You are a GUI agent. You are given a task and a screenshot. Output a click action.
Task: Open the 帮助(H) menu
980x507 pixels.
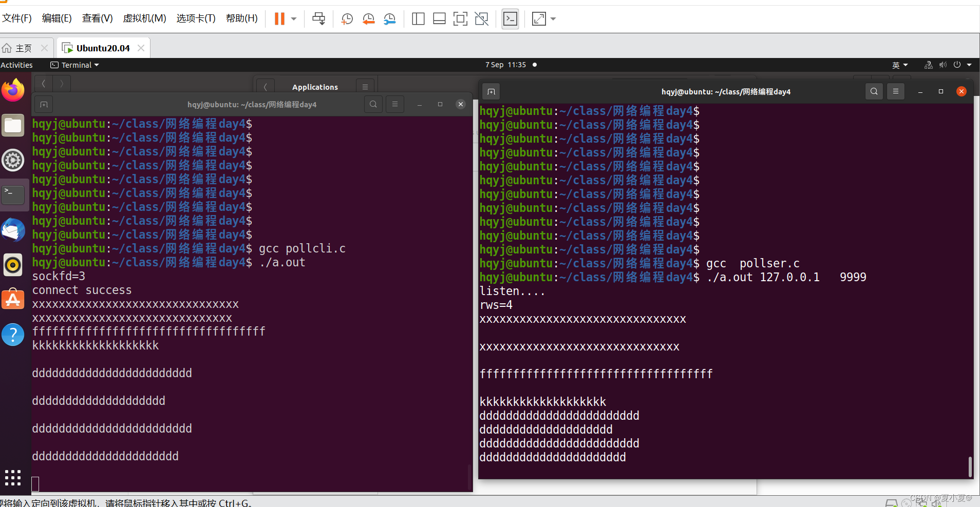click(241, 18)
